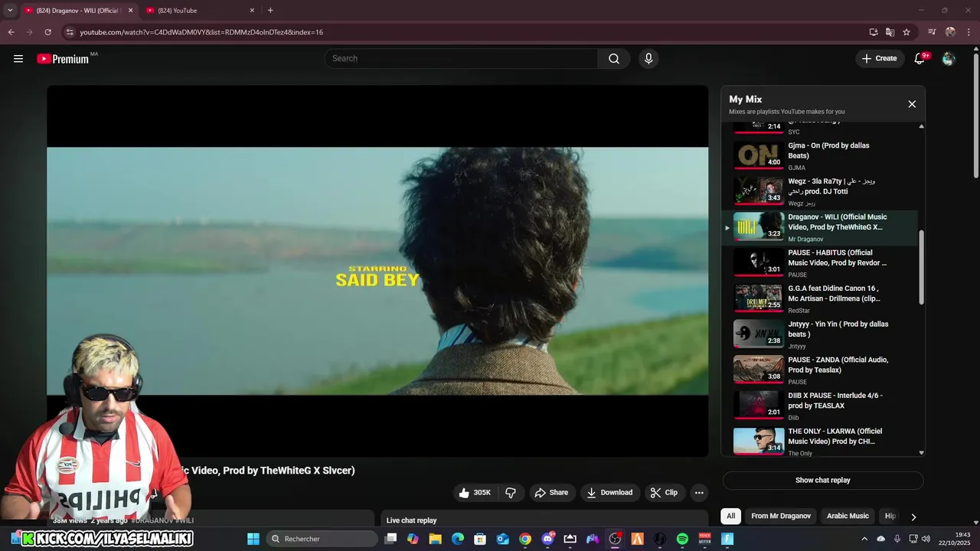
Task: Close the Draganov - WILI tab
Action: click(130, 11)
